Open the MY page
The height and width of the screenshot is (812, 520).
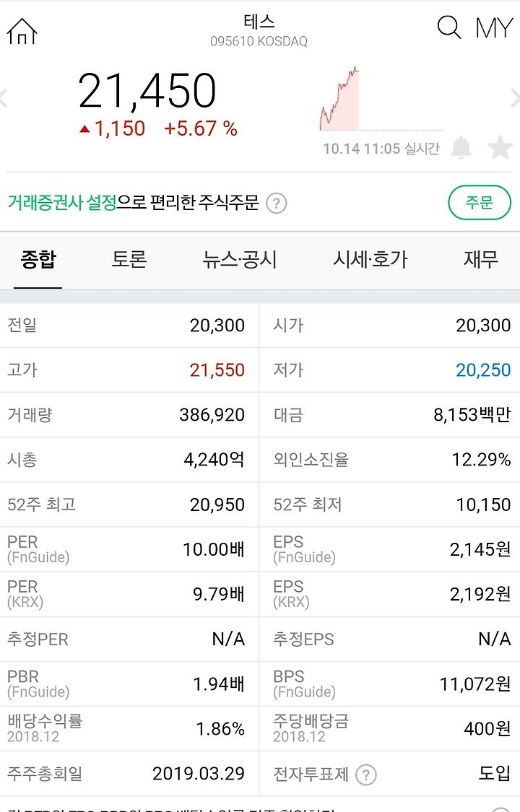coord(494,27)
